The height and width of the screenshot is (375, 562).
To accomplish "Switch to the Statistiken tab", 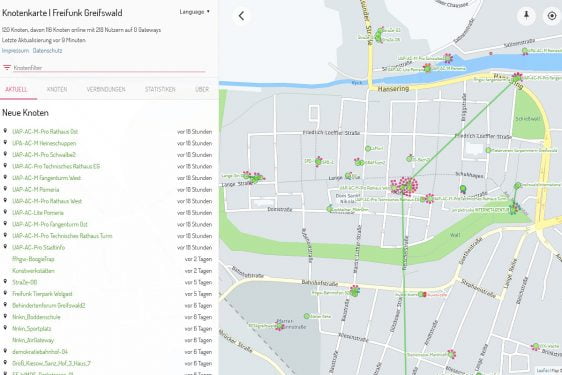I will (160, 89).
